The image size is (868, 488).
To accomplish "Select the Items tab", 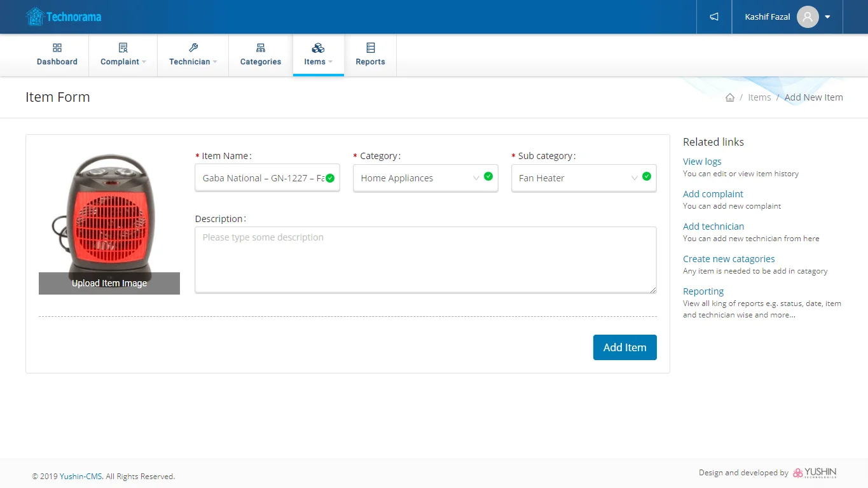I will coord(318,55).
